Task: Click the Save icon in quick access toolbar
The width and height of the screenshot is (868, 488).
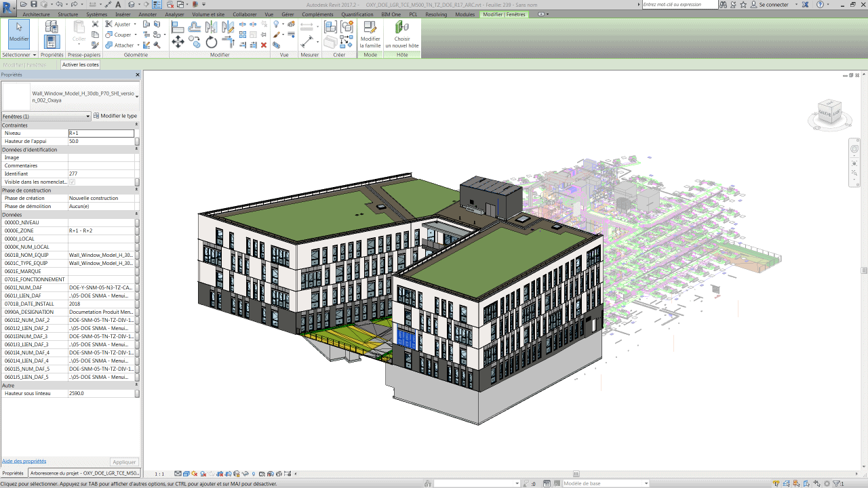Action: (x=33, y=4)
